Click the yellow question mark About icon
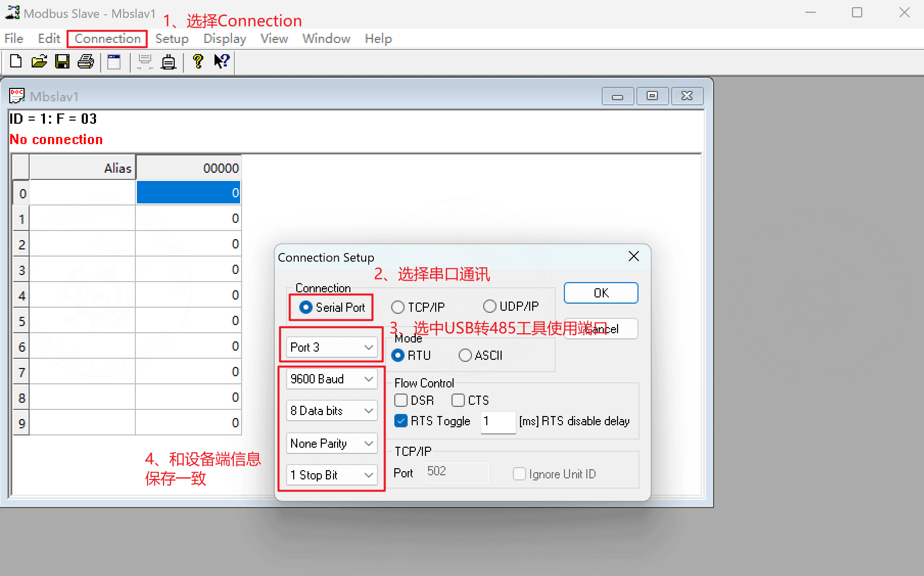The width and height of the screenshot is (924, 576). 198,62
